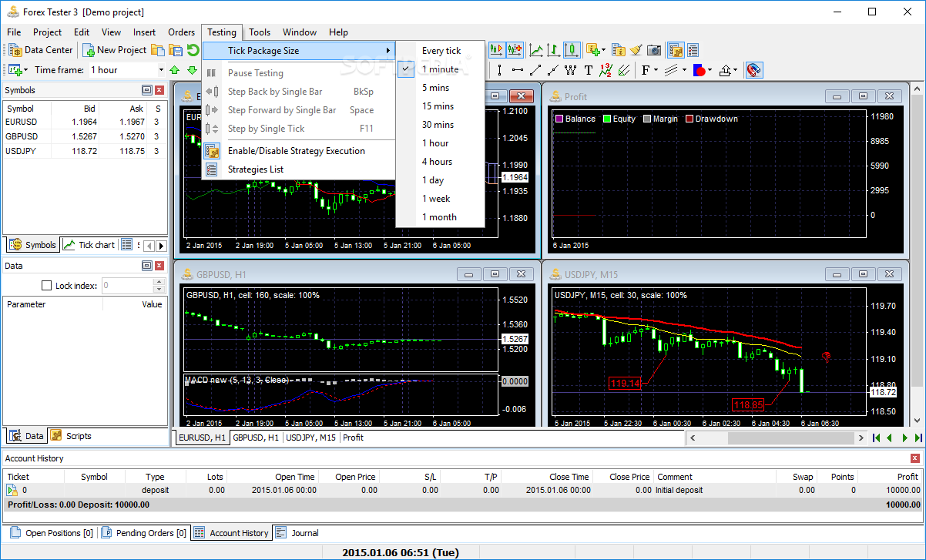Switch to the Tick chart tab
The width and height of the screenshot is (926, 560).
(89, 245)
